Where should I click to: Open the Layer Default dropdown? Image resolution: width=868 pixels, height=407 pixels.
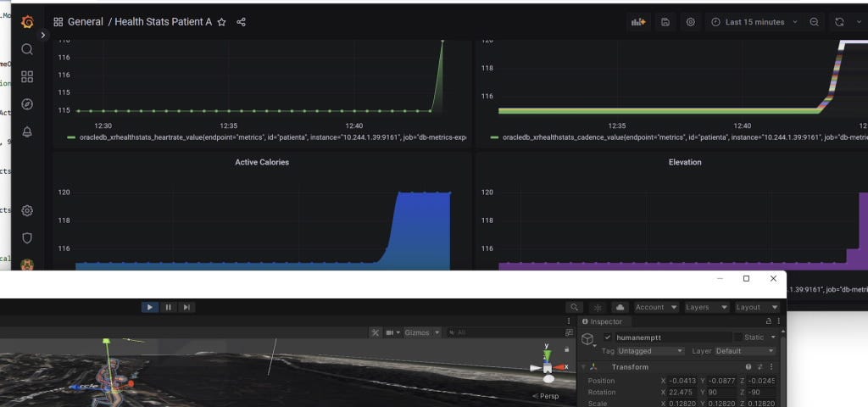tap(745, 351)
